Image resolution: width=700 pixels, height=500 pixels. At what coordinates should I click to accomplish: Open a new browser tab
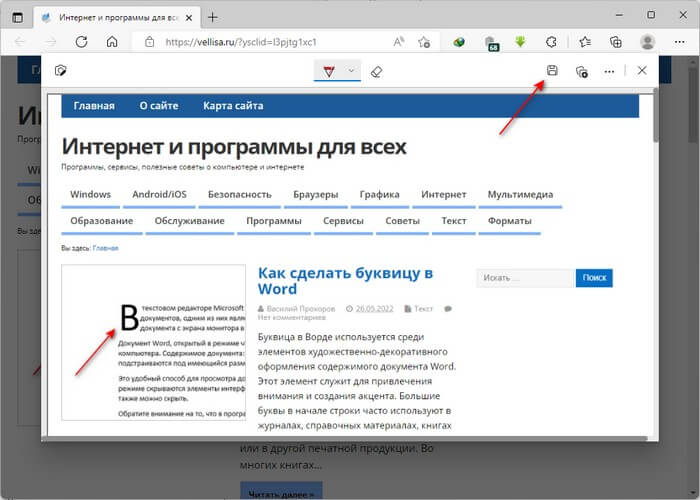pyautogui.click(x=212, y=18)
